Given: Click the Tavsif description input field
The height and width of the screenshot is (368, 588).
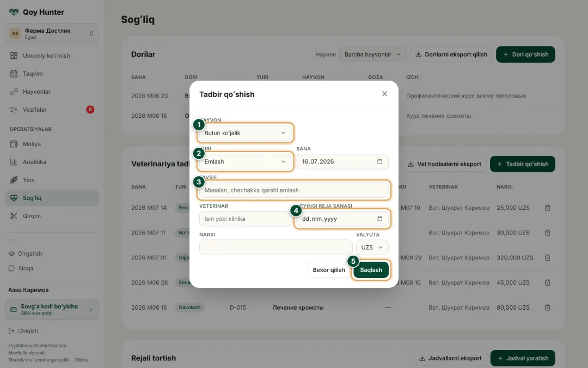Looking at the screenshot, I should pos(294,190).
